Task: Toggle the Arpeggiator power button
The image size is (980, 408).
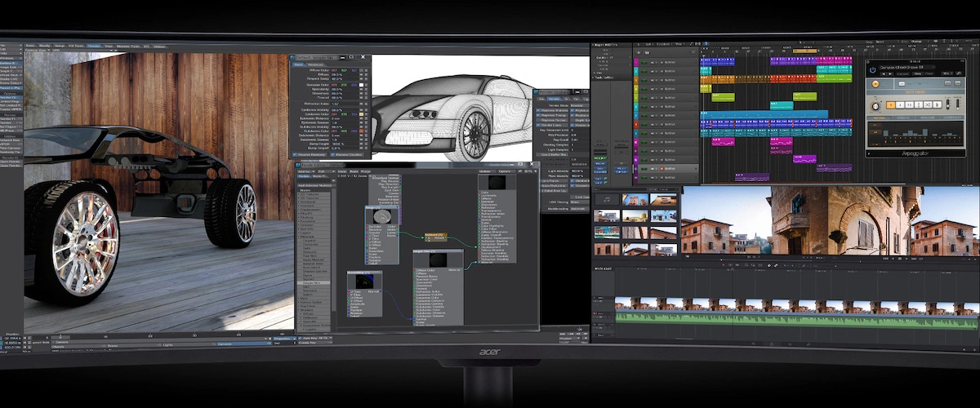Action: point(872,70)
